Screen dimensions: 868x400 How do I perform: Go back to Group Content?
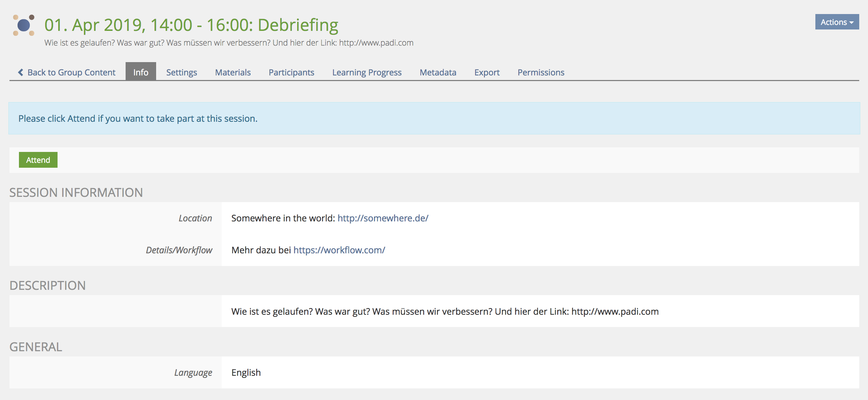[71, 72]
